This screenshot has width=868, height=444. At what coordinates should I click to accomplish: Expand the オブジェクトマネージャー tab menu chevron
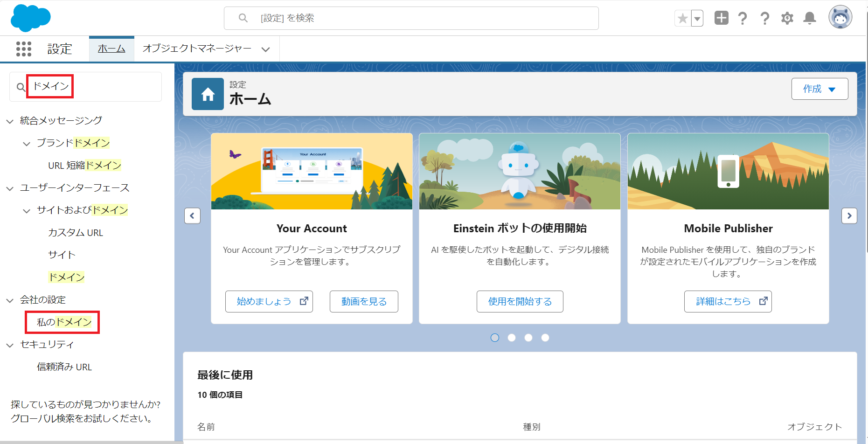265,49
